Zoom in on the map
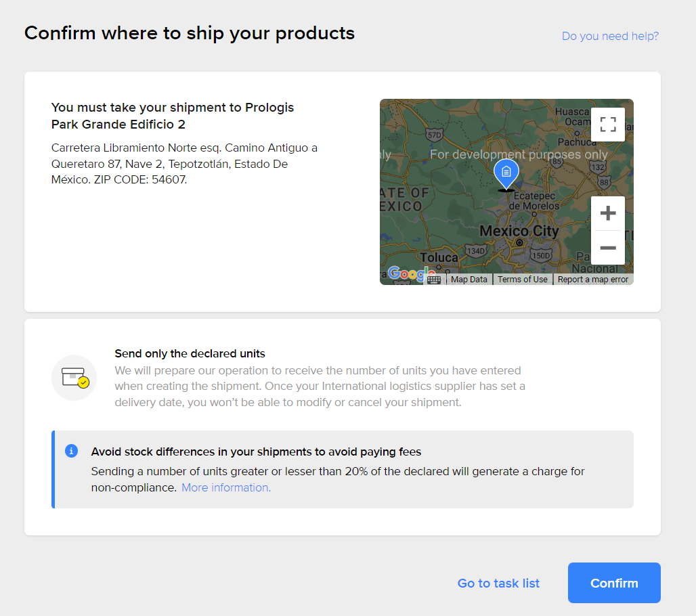The width and height of the screenshot is (696, 616). point(607,213)
